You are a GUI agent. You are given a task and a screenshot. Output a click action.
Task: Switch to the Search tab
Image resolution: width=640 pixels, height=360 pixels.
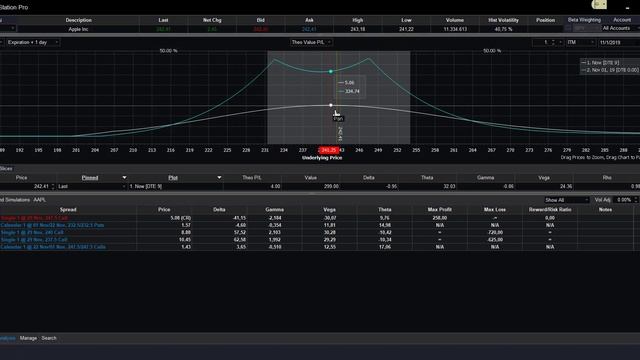49,338
